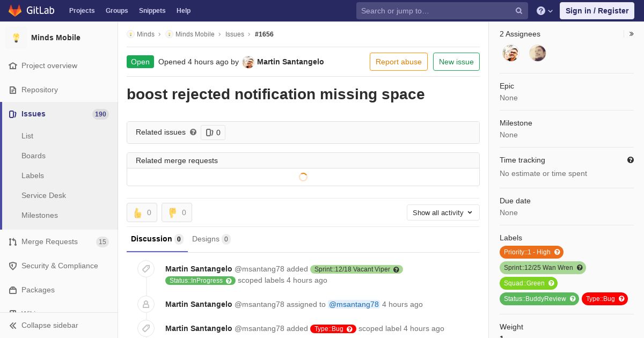Click the Minds Mobile lightbulb project avatar
The image size is (644, 338).
(16, 38)
